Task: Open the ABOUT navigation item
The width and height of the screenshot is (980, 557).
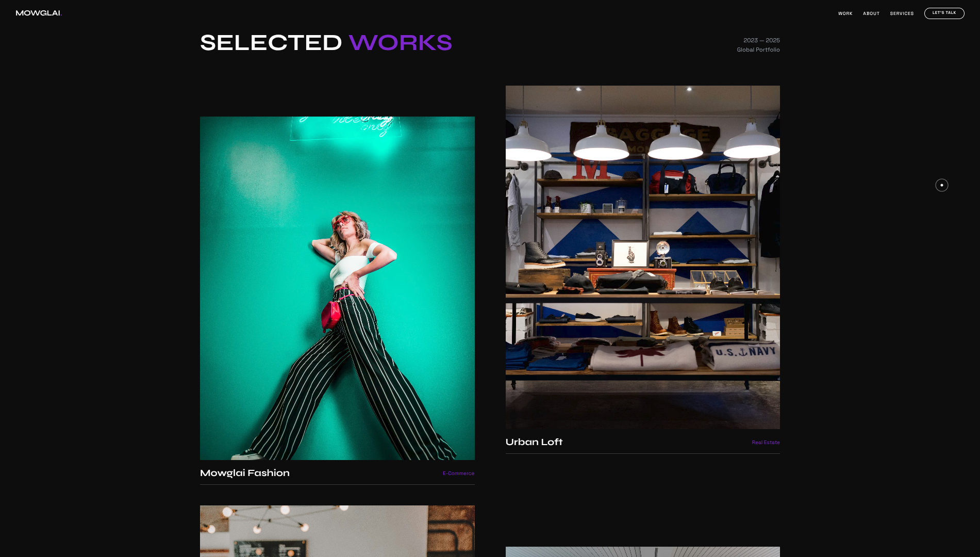Action: click(871, 13)
